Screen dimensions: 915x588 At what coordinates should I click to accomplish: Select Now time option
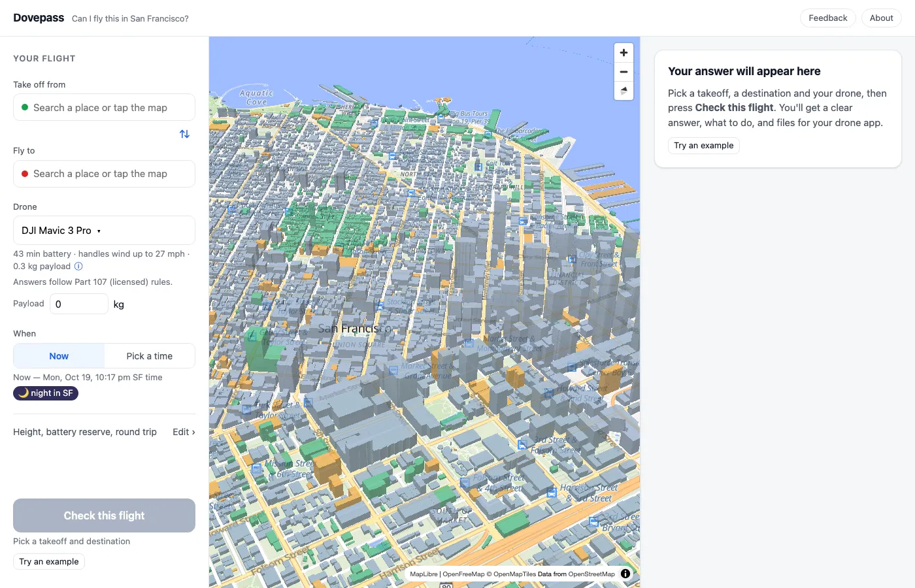coord(59,356)
